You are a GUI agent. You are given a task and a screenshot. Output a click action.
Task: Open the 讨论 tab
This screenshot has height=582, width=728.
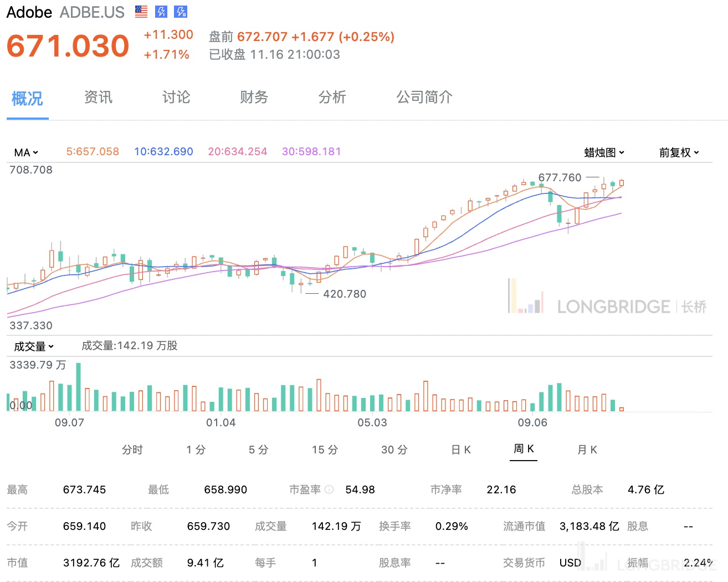176,98
